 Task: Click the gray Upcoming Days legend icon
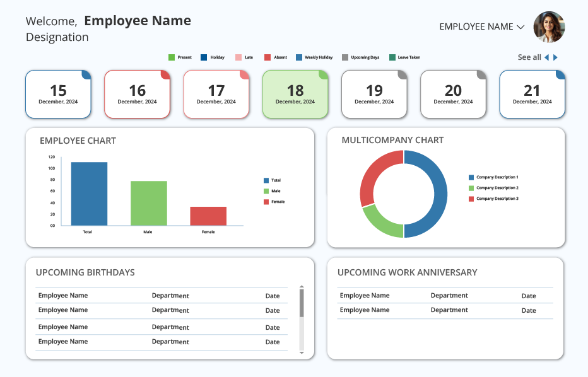[345, 57]
